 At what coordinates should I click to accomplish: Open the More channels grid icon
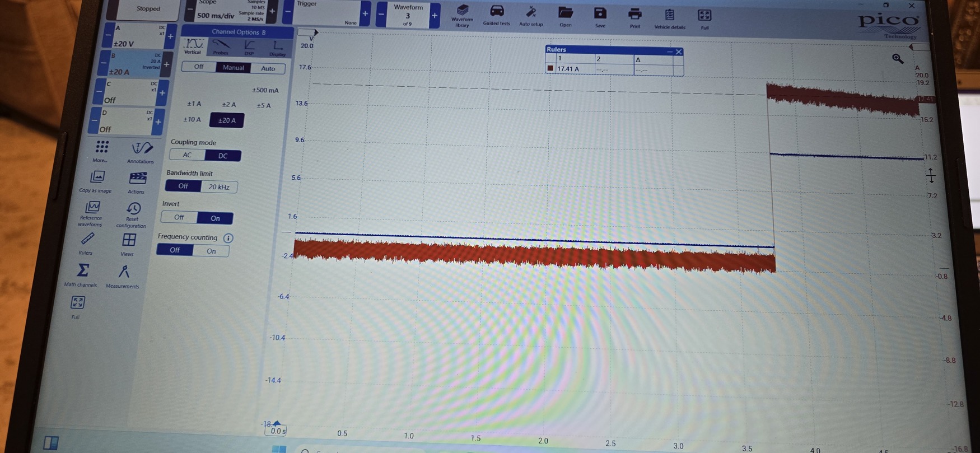click(x=101, y=151)
